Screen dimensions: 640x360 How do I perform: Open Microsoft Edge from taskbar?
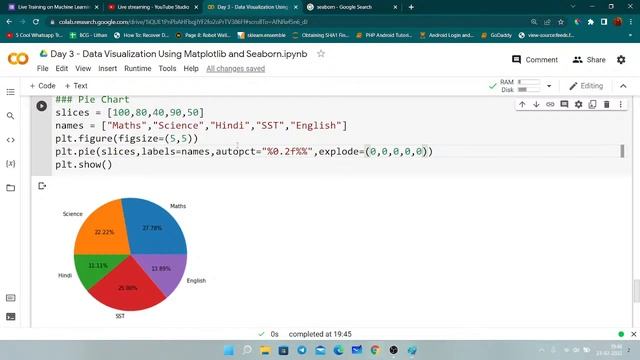pos(338,350)
